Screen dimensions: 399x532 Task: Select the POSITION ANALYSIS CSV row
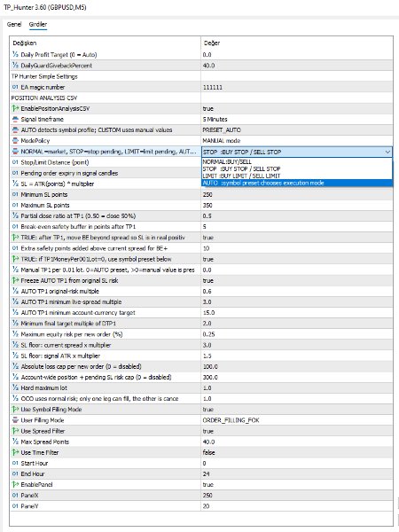(201, 98)
